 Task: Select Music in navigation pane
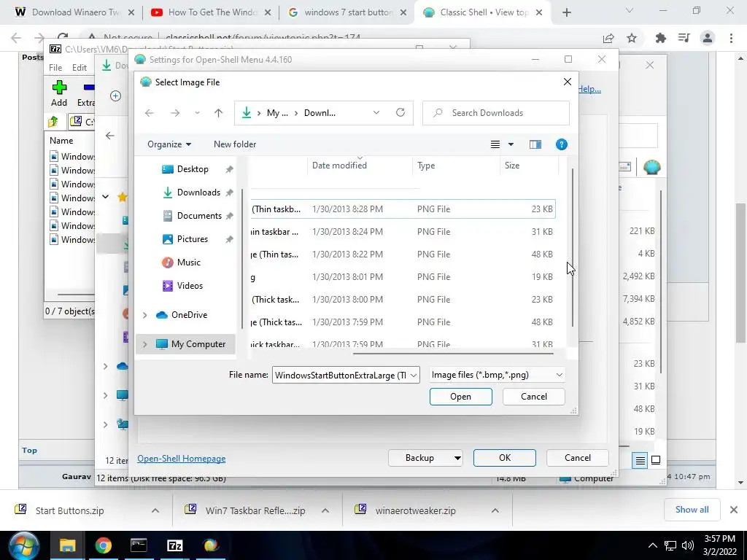click(189, 262)
